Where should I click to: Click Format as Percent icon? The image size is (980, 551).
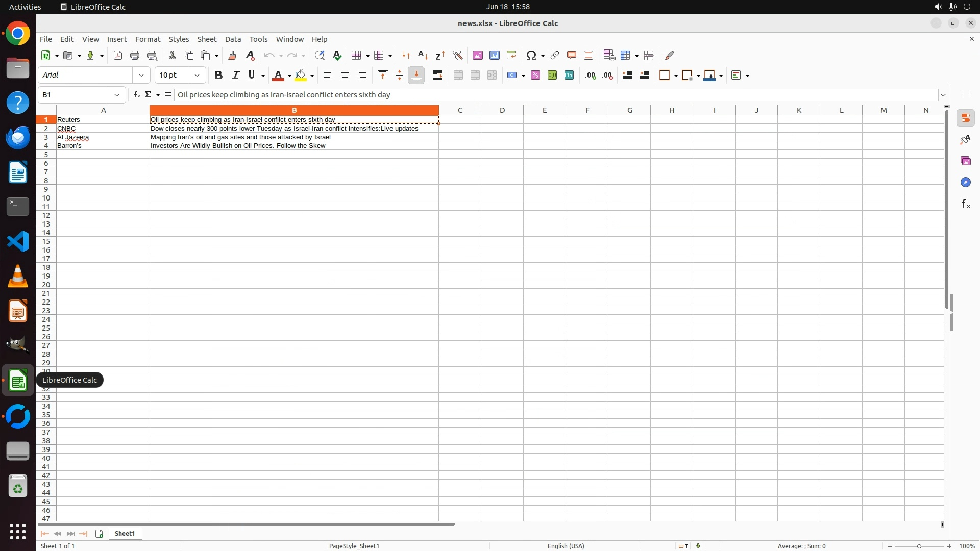[x=535, y=76]
